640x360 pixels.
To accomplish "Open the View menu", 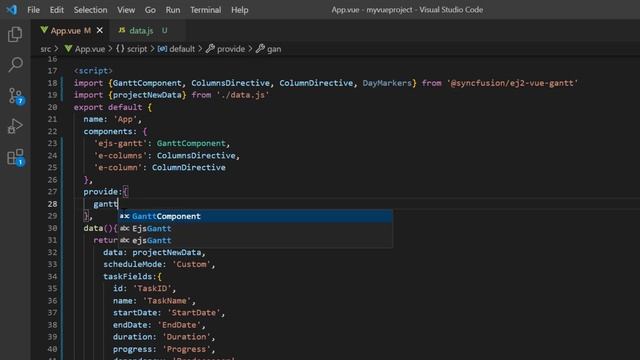I will (x=126, y=10).
